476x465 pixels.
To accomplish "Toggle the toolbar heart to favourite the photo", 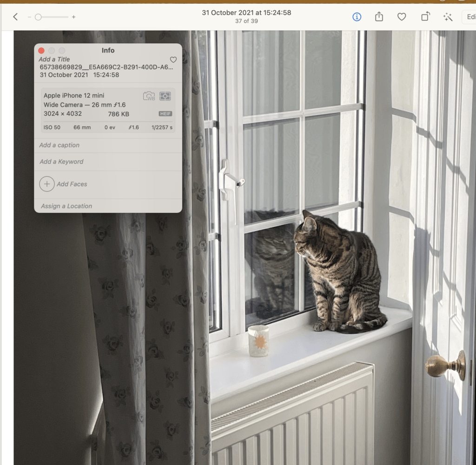I will click(402, 17).
